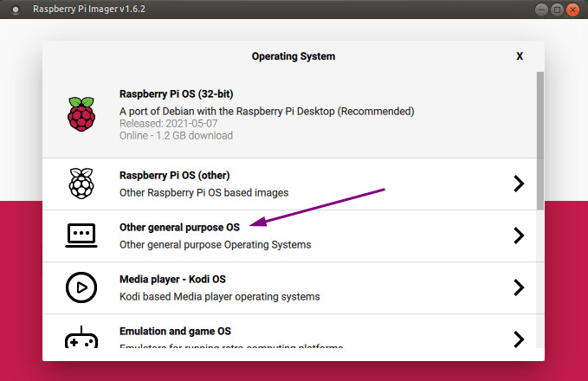The width and height of the screenshot is (588, 381).
Task: Click the red Raspberry Pi OS (32-bit) logo
Action: click(x=81, y=113)
